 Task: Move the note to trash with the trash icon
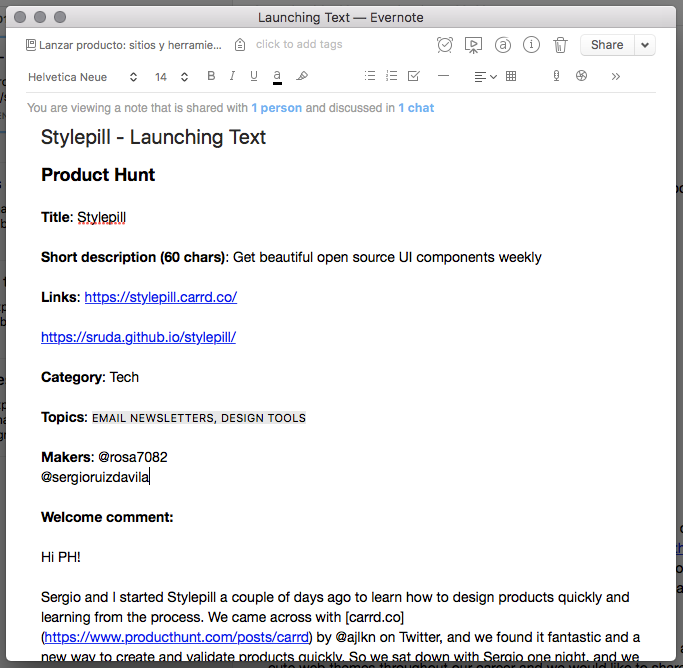click(560, 45)
